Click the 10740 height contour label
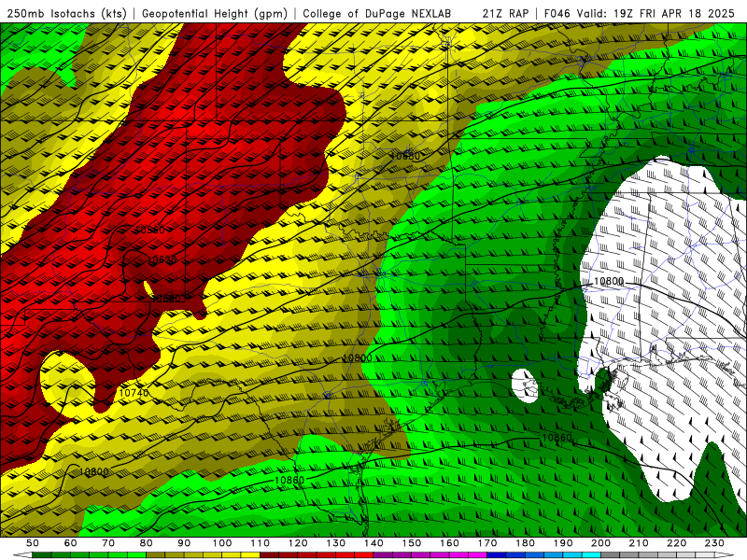The height and width of the screenshot is (560, 747). click(134, 393)
